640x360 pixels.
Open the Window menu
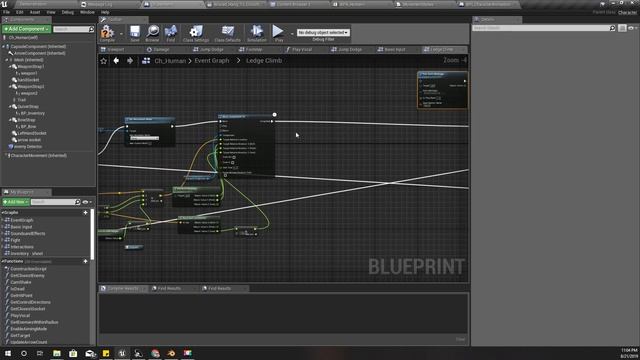[87, 12]
